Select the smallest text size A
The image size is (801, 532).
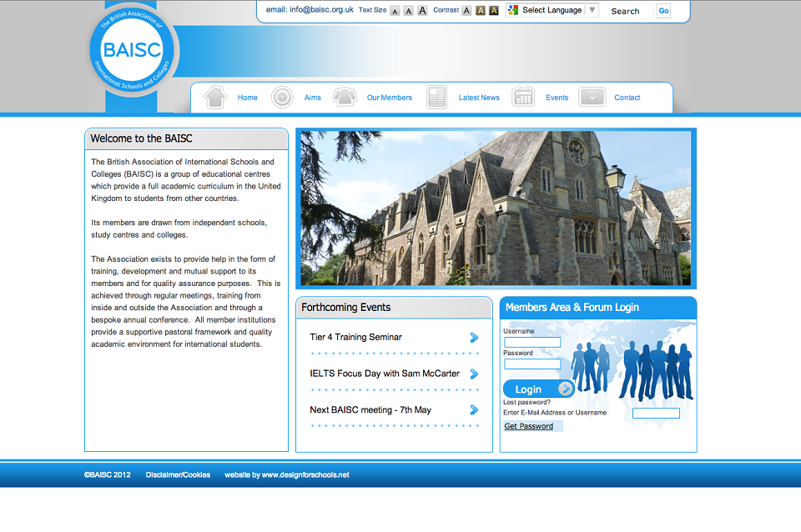pyautogui.click(x=395, y=11)
